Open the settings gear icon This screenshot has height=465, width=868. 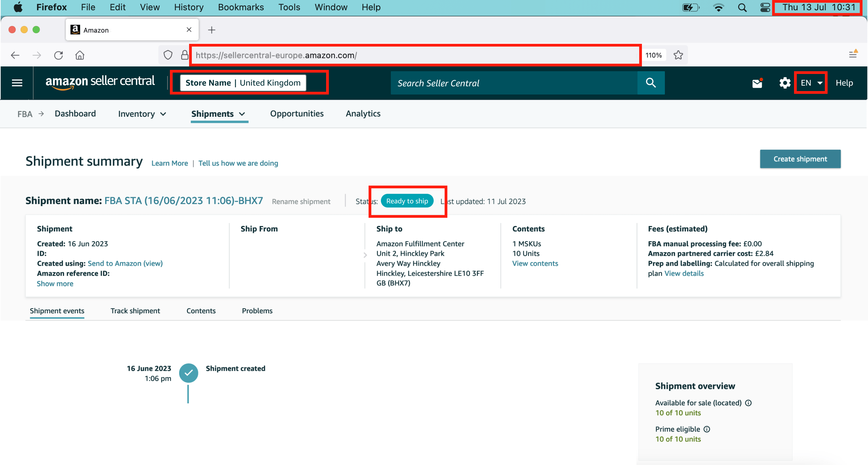pyautogui.click(x=784, y=83)
